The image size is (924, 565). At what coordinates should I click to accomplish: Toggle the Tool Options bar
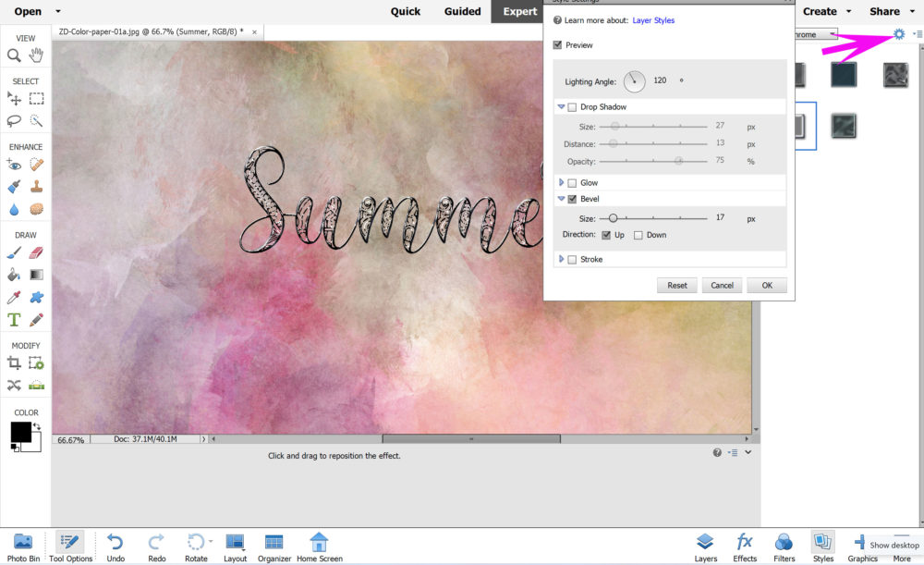(x=71, y=547)
